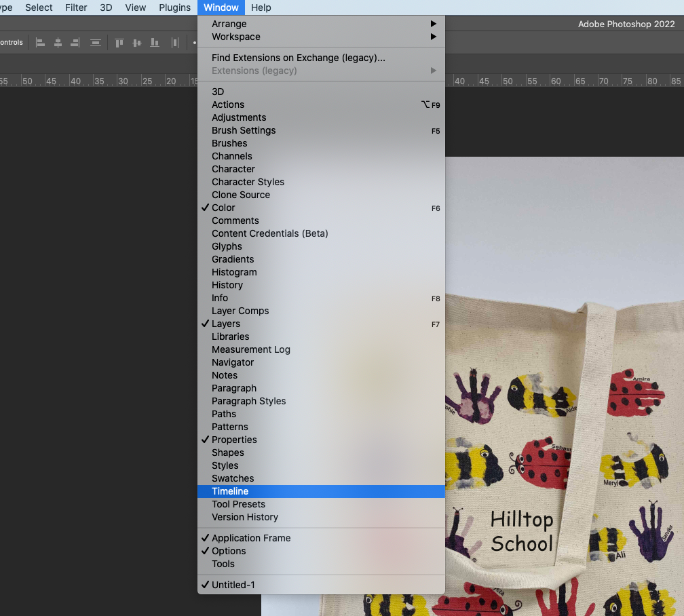Image resolution: width=684 pixels, height=616 pixels.
Task: Open the Help menu
Action: click(261, 7)
